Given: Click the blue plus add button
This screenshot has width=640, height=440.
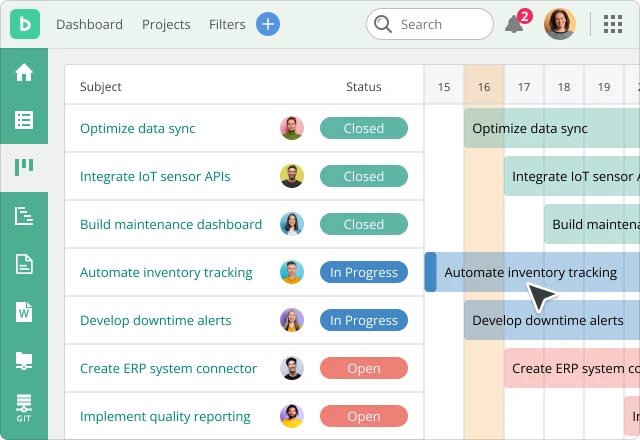Looking at the screenshot, I should coord(268,24).
